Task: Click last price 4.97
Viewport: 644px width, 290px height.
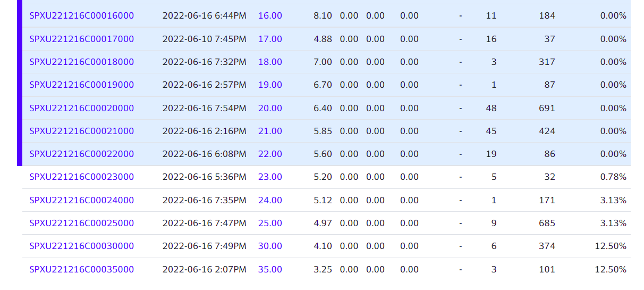Action: (323, 223)
